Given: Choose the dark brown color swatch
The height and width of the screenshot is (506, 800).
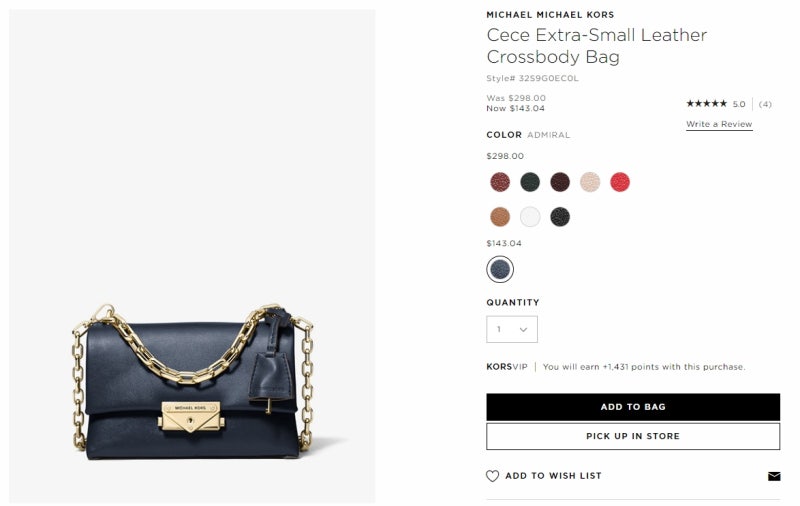Looking at the screenshot, I should (x=560, y=182).
